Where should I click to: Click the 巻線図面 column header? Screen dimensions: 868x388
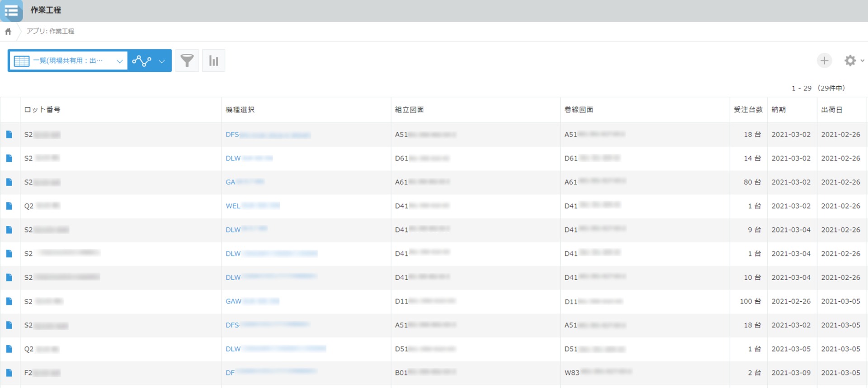click(579, 110)
